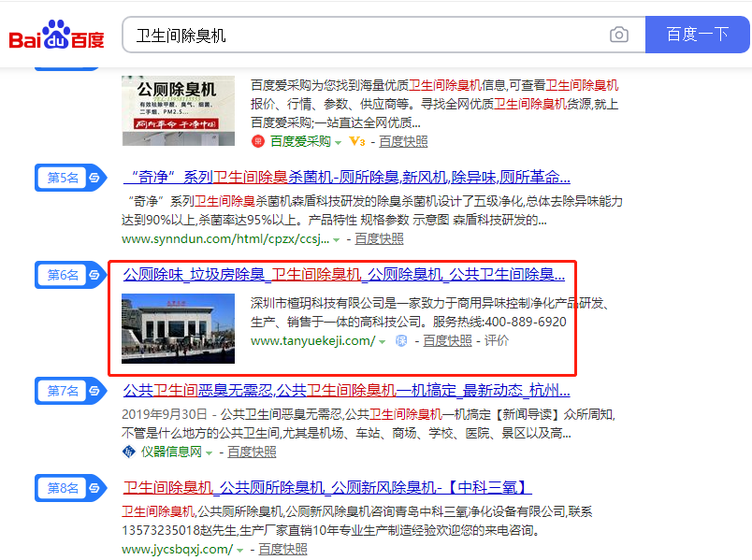Viewport: 752px width, 560px height.
Task: Open the 公厕除臭机 product thumbnail
Action: point(179,110)
